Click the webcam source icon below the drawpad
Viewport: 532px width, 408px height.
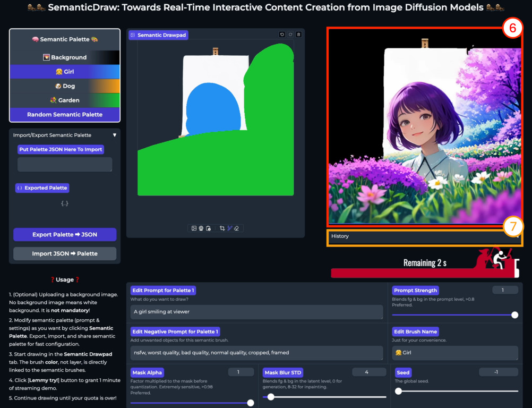pos(201,228)
